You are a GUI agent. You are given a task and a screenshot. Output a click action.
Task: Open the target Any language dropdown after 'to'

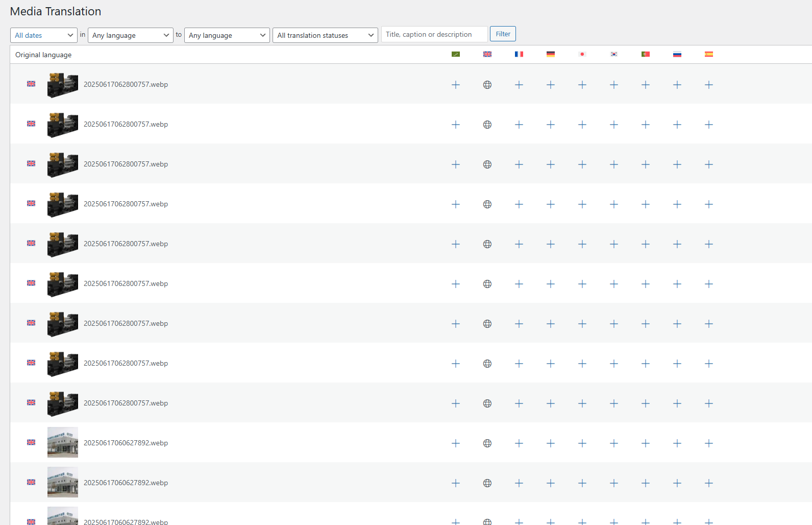coord(227,35)
